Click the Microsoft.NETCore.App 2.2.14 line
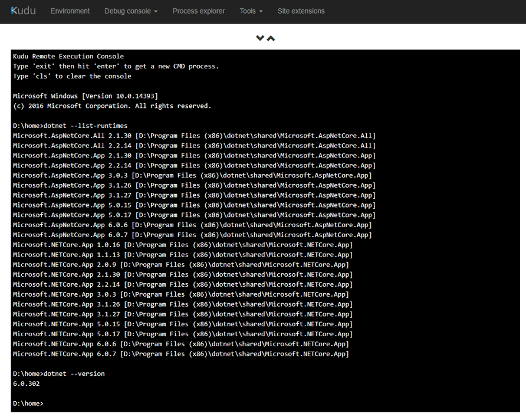 (x=183, y=284)
